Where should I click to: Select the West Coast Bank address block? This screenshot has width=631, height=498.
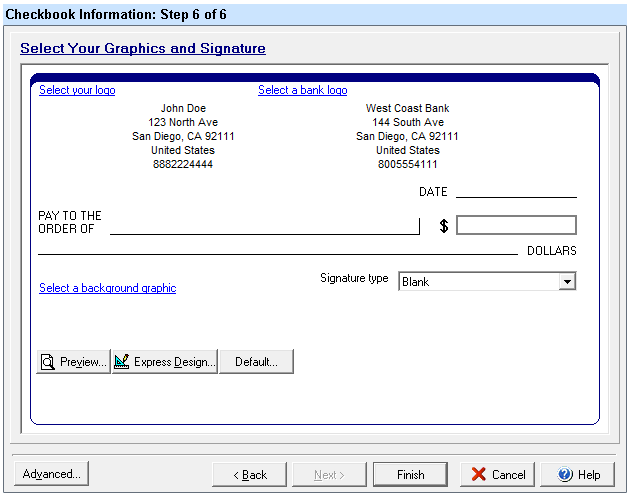point(407,136)
